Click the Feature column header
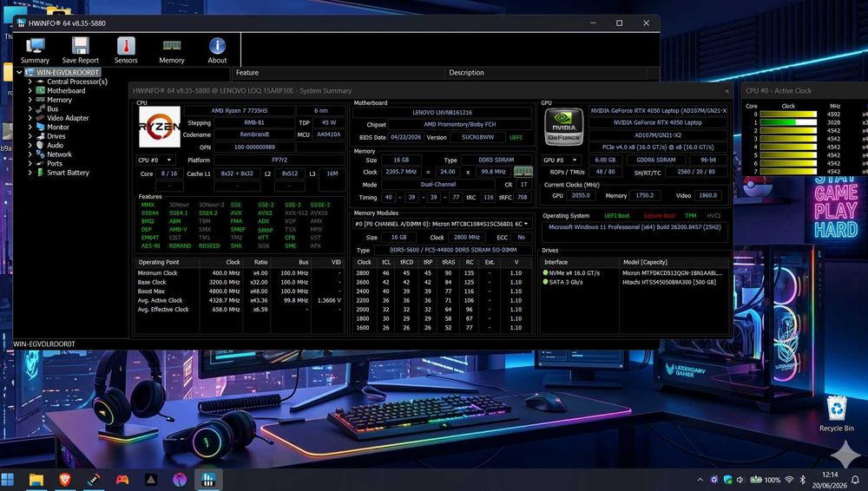This screenshot has width=868, height=491. pos(247,73)
